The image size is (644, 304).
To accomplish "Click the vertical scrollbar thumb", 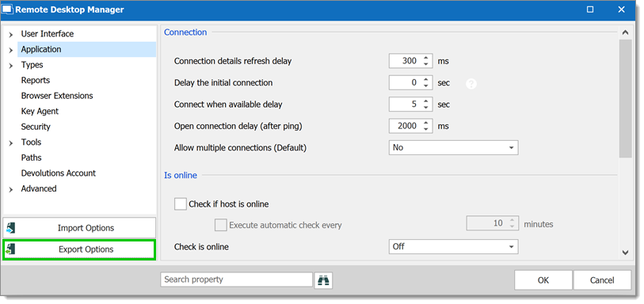I will point(625,98).
